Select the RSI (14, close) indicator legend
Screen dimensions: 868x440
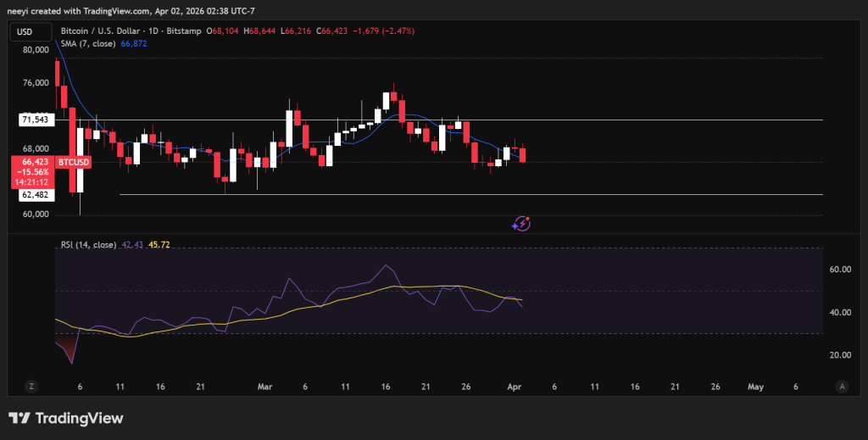[89, 245]
